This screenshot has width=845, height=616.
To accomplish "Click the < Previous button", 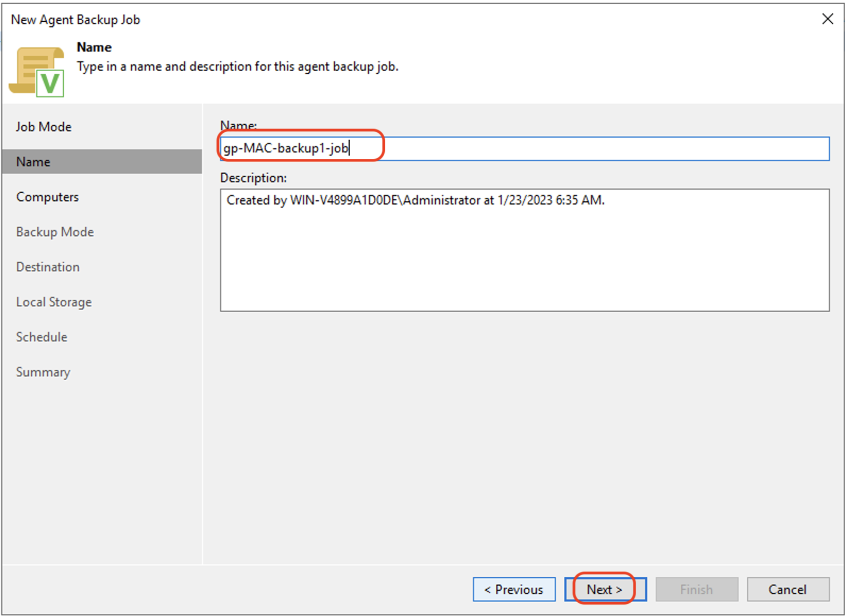I will [x=514, y=589].
